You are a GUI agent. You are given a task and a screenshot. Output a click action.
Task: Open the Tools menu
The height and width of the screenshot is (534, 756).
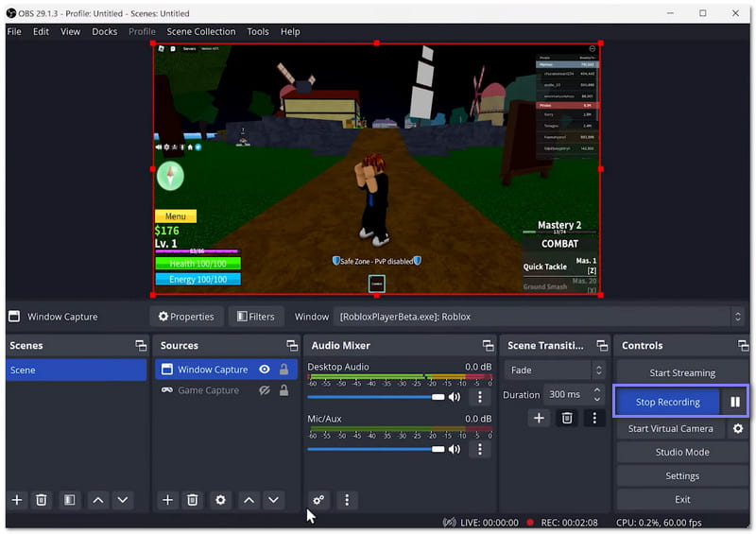click(x=258, y=31)
